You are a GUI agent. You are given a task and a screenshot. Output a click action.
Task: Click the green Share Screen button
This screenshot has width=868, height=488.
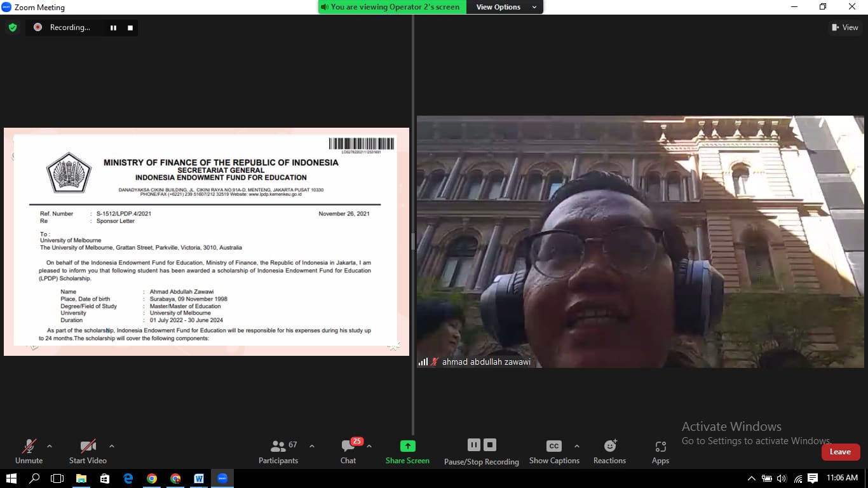pyautogui.click(x=407, y=451)
